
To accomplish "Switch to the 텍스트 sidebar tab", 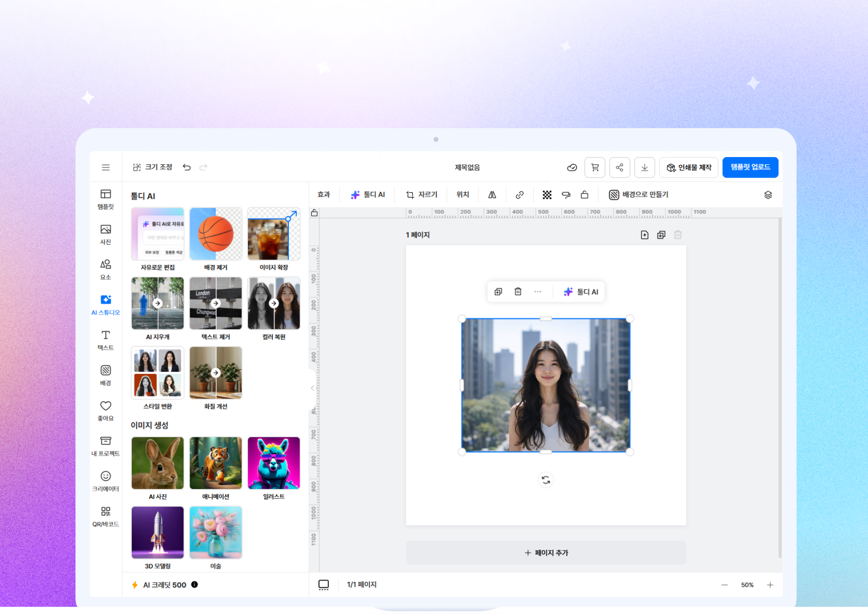I will point(106,340).
